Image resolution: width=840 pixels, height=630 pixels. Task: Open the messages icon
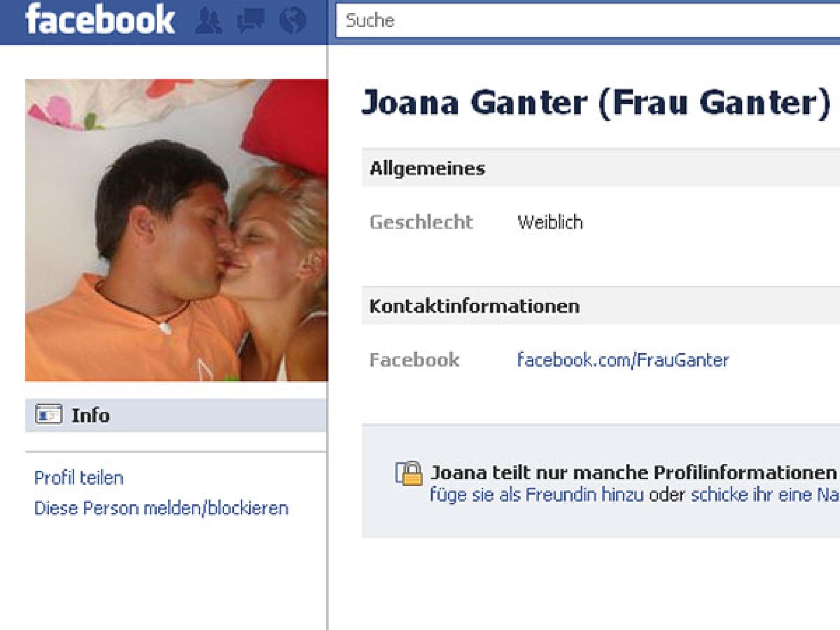point(250,21)
